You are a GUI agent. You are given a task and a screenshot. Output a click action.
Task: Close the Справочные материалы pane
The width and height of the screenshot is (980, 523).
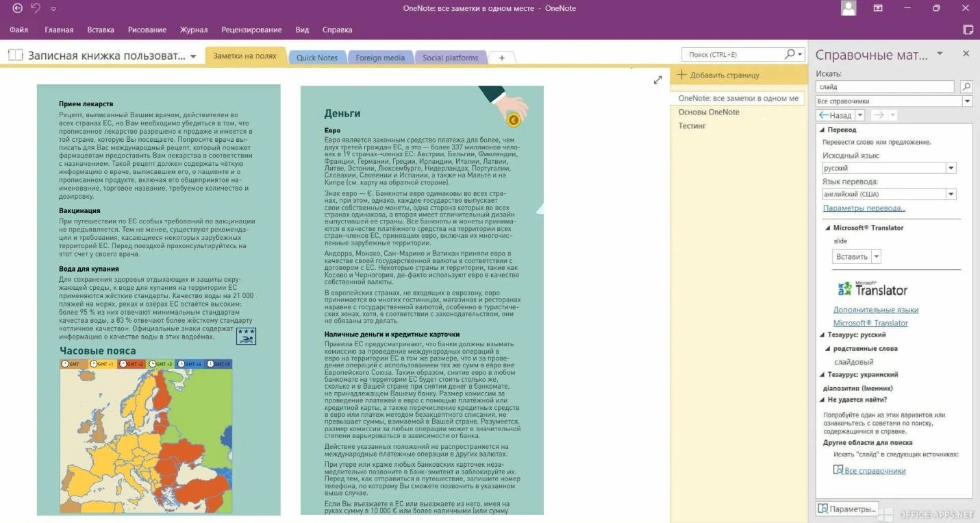(x=966, y=53)
